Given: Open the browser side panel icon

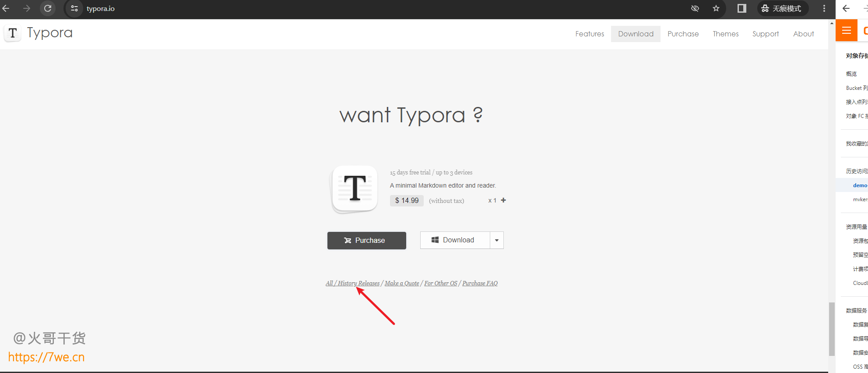Looking at the screenshot, I should (741, 8).
